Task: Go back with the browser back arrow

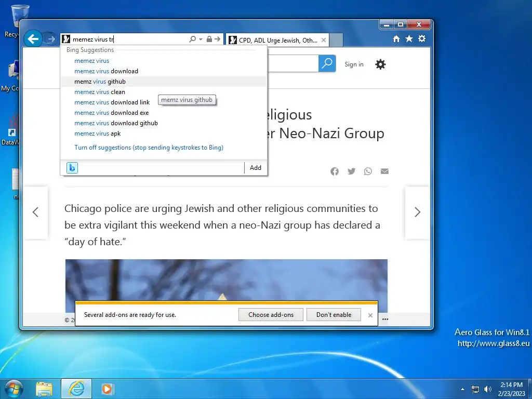Action: coord(33,39)
